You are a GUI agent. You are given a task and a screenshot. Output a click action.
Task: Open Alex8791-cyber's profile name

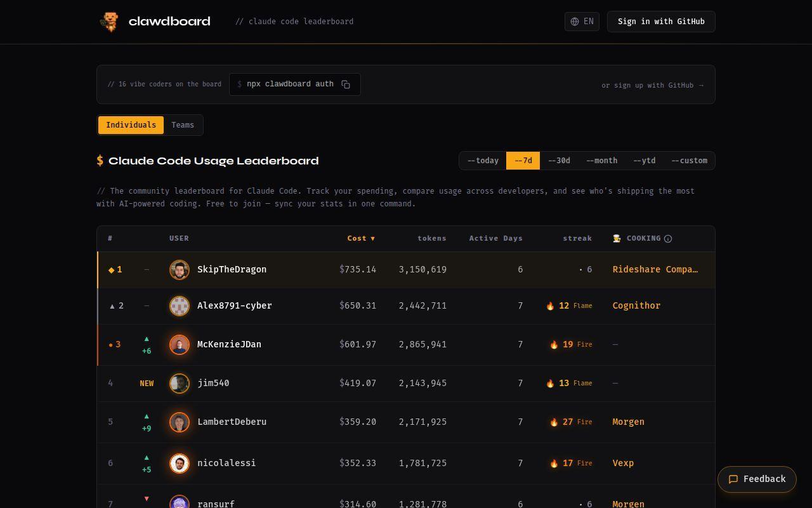[x=234, y=306]
